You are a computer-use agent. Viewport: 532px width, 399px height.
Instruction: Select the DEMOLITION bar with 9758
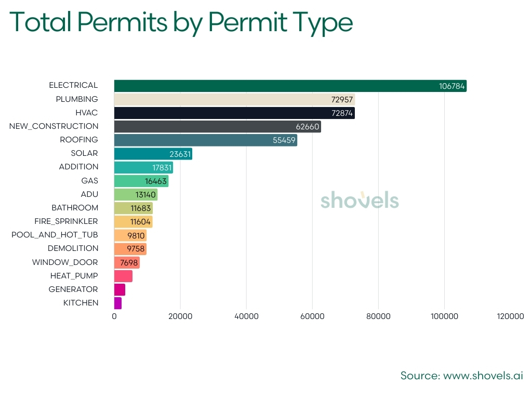tap(130, 249)
